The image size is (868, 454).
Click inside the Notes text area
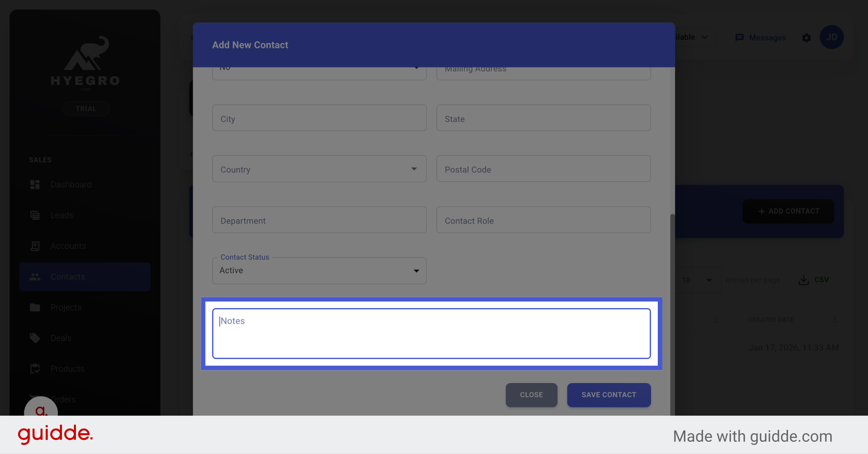(x=431, y=333)
